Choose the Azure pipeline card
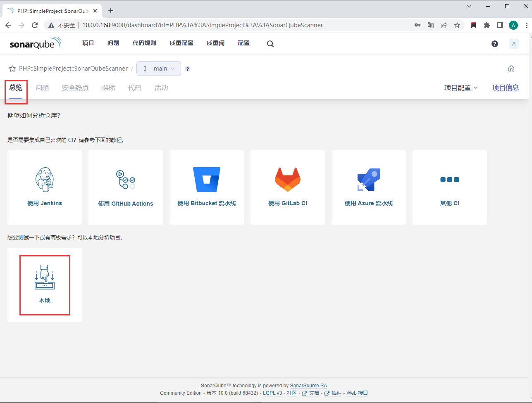Image resolution: width=532 pixels, height=403 pixels. pyautogui.click(x=369, y=187)
